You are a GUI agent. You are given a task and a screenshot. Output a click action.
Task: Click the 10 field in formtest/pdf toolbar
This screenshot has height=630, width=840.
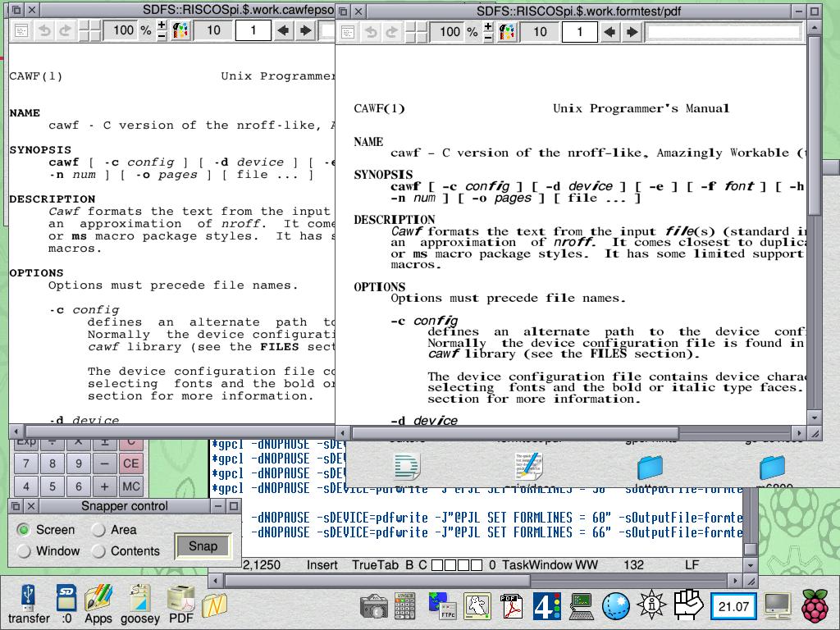pos(540,32)
